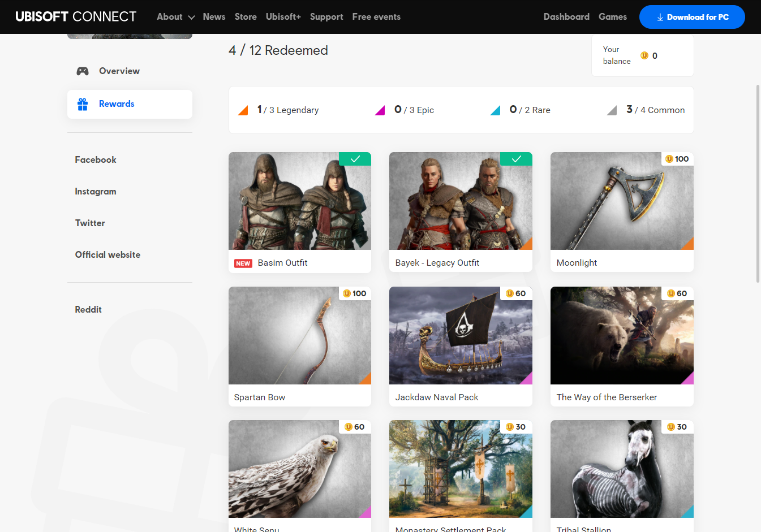Open the News menu item

214,17
